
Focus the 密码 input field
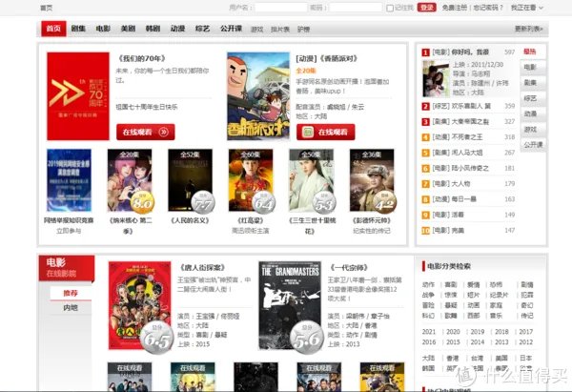(356, 8)
